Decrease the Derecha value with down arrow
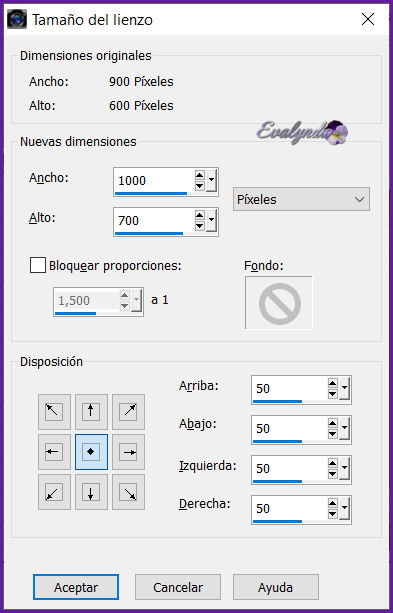Viewport: 393px width, 613px height. [333, 513]
